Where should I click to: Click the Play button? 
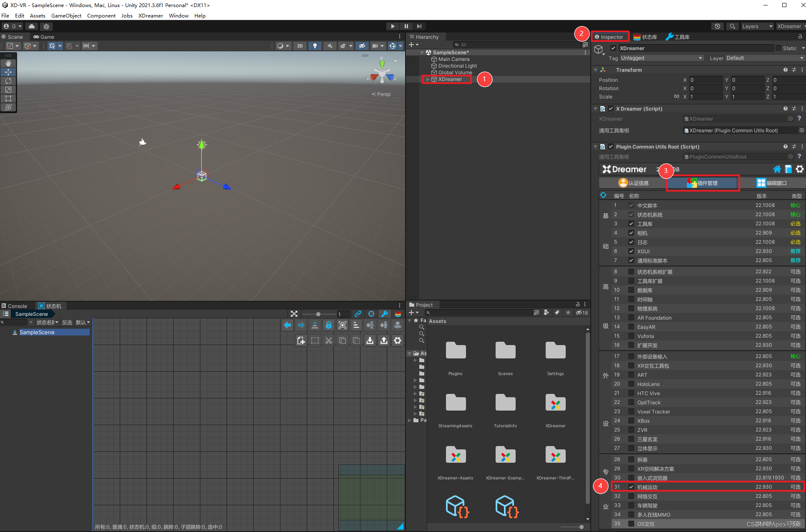pos(393,26)
